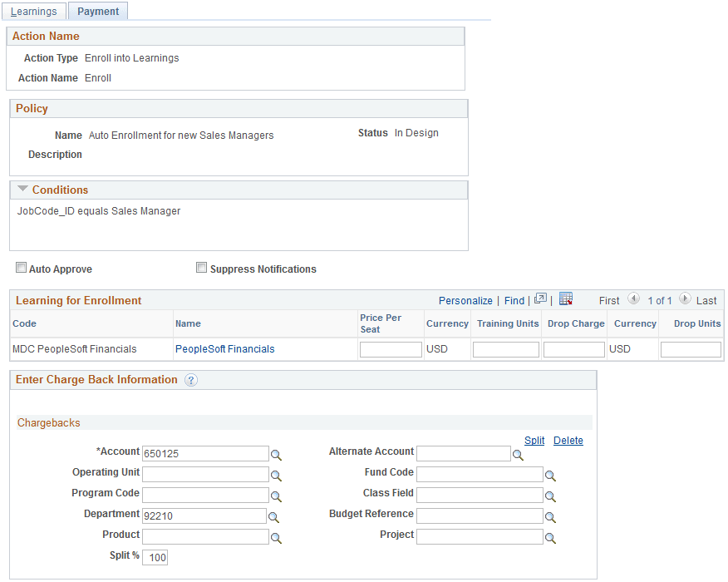Open the Project lookup
This screenshot has width=728, height=582.
coord(550,537)
